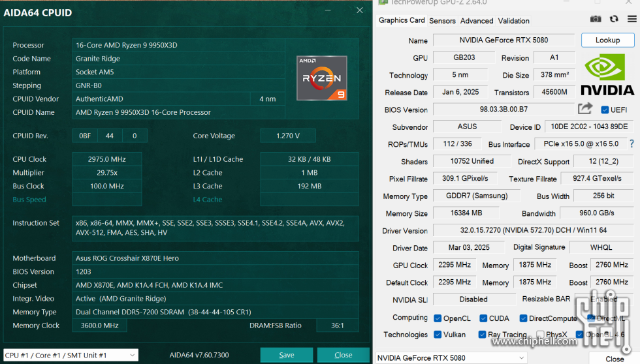Click the Release Date value Jan 6, 2025

(460, 92)
